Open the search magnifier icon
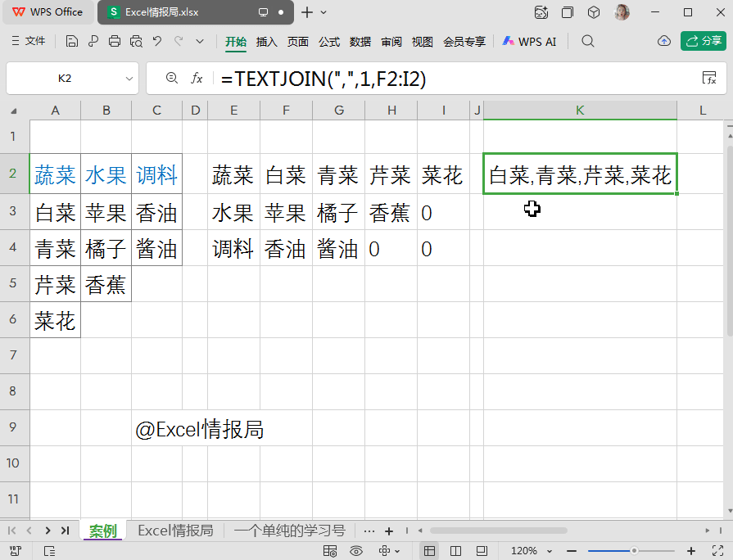The height and width of the screenshot is (560, 733). pyautogui.click(x=587, y=41)
